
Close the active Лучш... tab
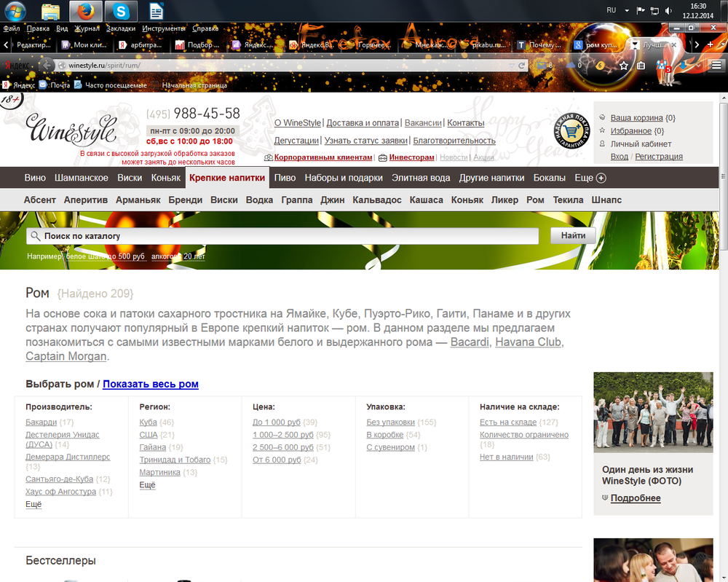[673, 45]
